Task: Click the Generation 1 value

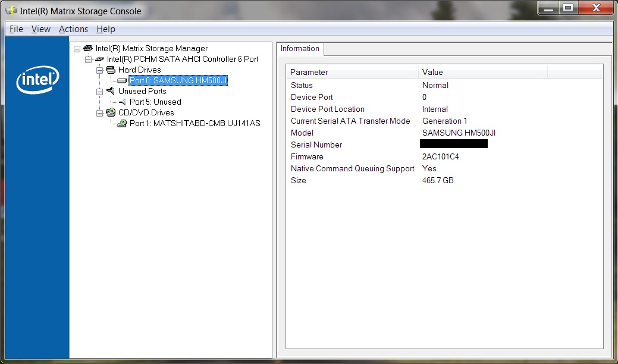Action: click(x=444, y=121)
